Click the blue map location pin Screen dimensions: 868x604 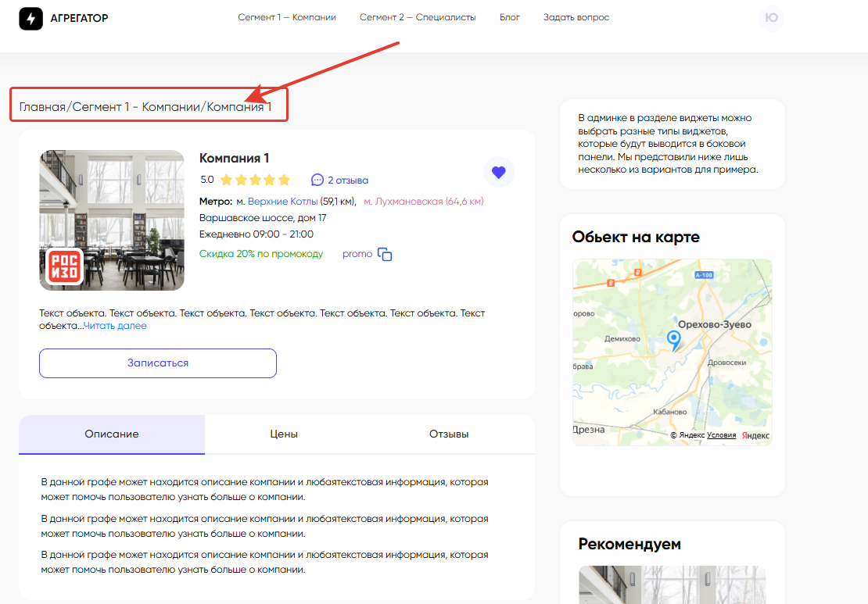pos(673,339)
